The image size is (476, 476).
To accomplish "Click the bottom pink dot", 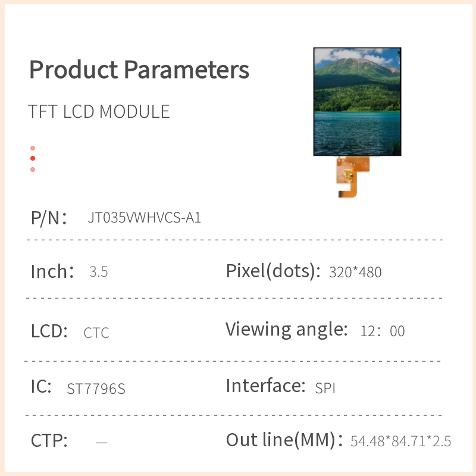I will tap(33, 170).
